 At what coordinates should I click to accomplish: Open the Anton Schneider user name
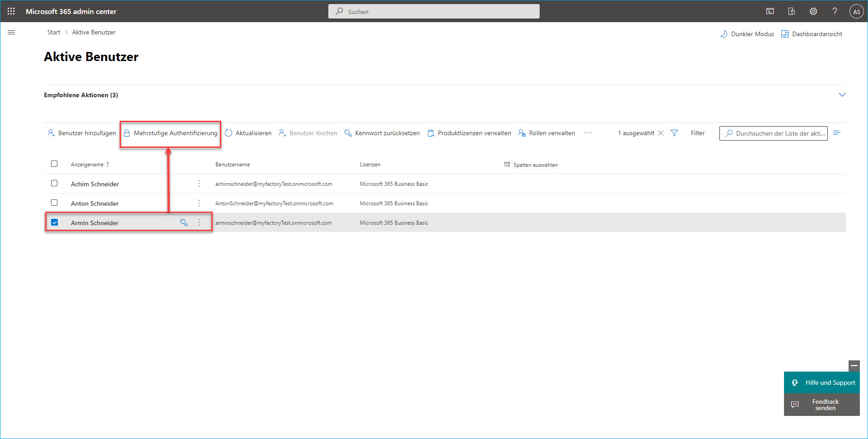(x=95, y=203)
